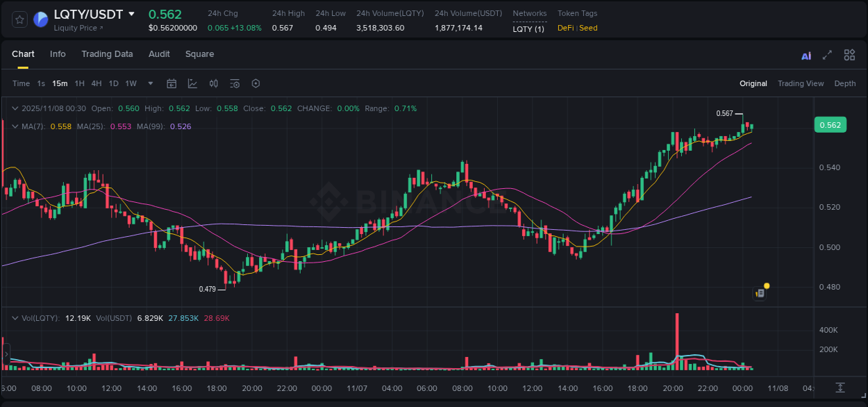Favorite LQTY/USDT with the star icon
868x407 pixels.
19,19
